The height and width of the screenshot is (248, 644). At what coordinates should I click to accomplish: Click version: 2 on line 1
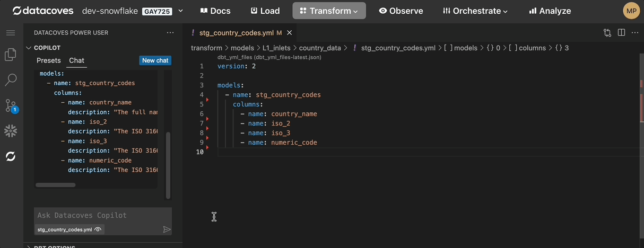tap(237, 66)
